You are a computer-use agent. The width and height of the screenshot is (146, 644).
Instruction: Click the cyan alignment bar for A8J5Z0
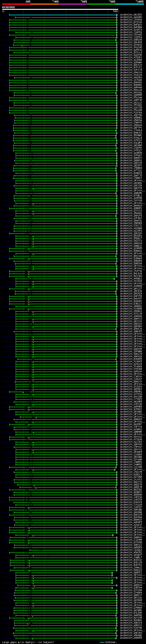[63, 15]
